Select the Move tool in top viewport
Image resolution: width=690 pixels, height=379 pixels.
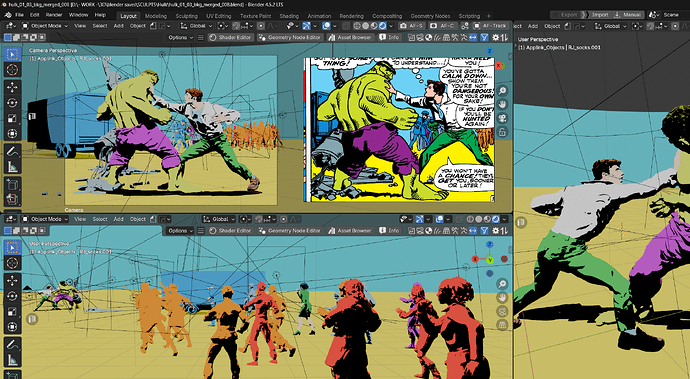tap(12, 86)
